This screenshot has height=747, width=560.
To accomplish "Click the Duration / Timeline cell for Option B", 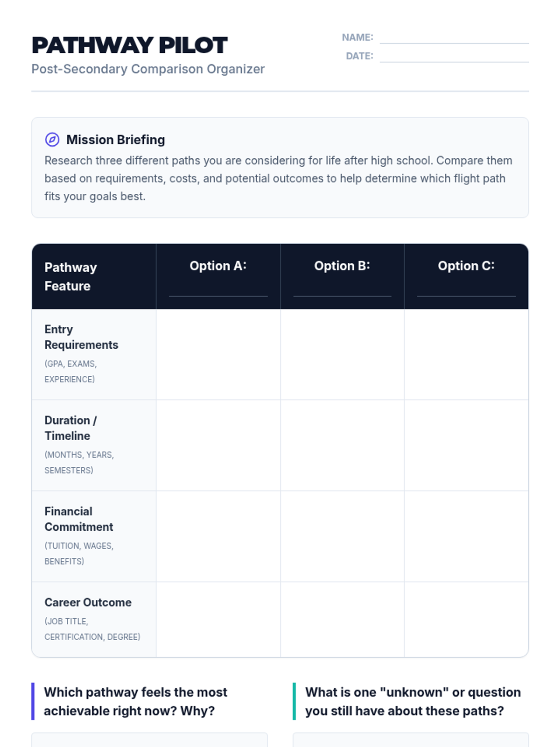I will pos(342,445).
